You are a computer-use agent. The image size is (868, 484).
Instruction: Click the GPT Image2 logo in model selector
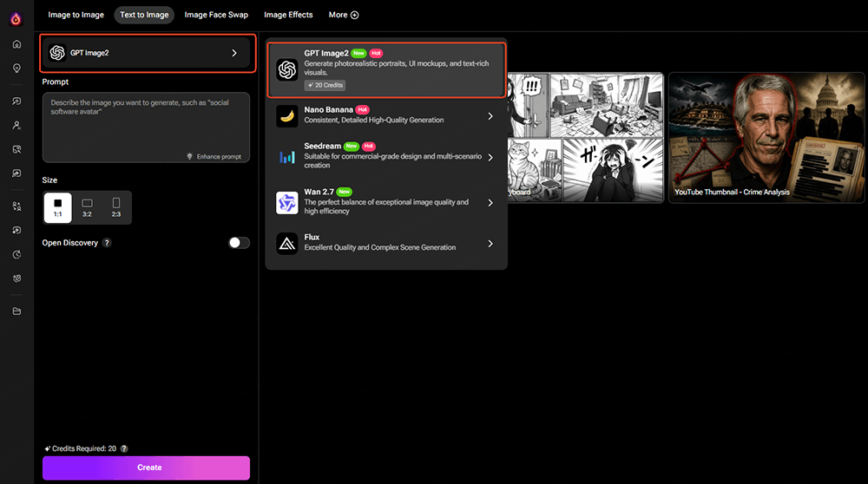pyautogui.click(x=57, y=53)
